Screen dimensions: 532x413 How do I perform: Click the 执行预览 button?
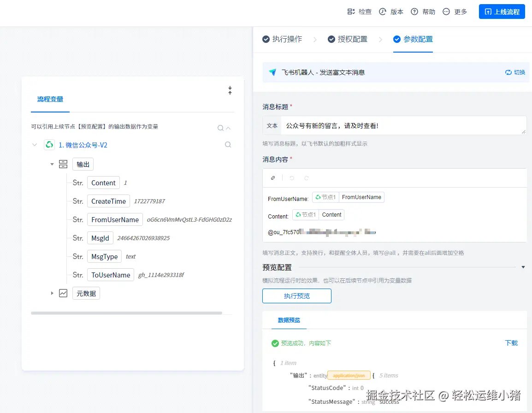pyautogui.click(x=297, y=296)
